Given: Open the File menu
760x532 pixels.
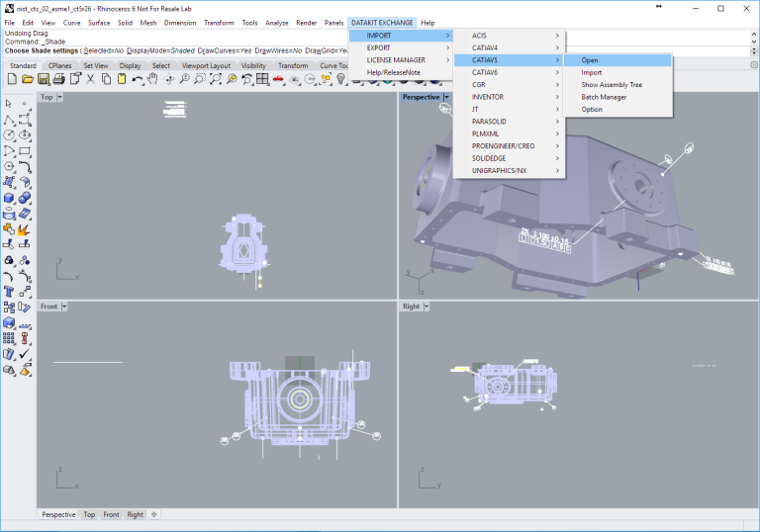Looking at the screenshot, I should (10, 23).
